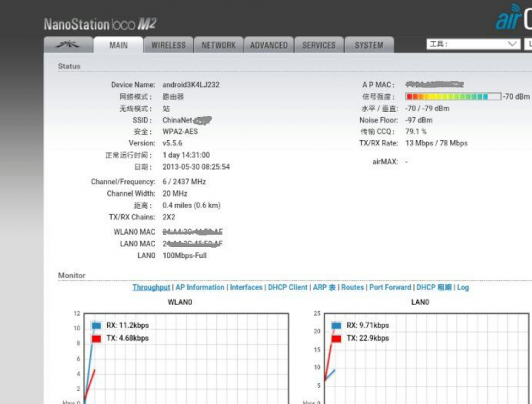Viewport: 532px width, 404px height.
Task: Click WLAN0 TX red legend swatch
Action: (96, 339)
